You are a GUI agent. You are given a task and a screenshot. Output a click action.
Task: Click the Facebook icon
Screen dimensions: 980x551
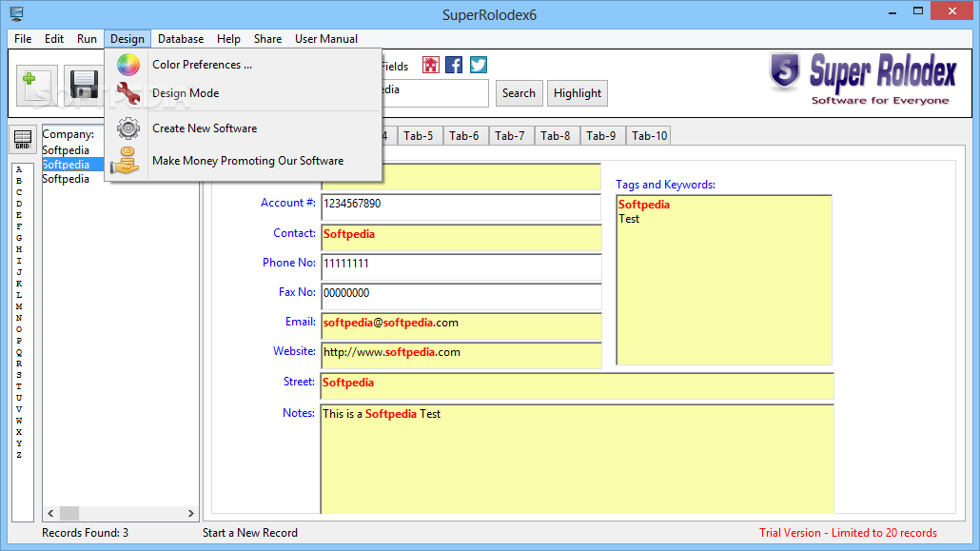(x=455, y=65)
